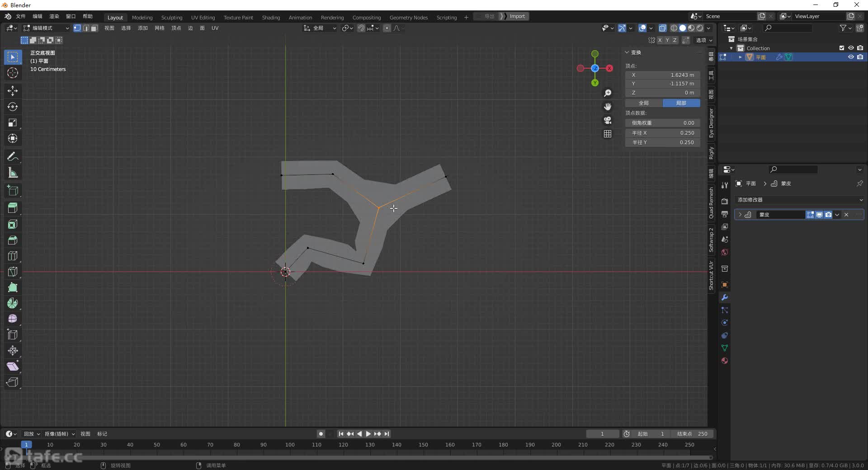The width and height of the screenshot is (868, 470).
Task: Select the Rotate tool
Action: coord(13,107)
